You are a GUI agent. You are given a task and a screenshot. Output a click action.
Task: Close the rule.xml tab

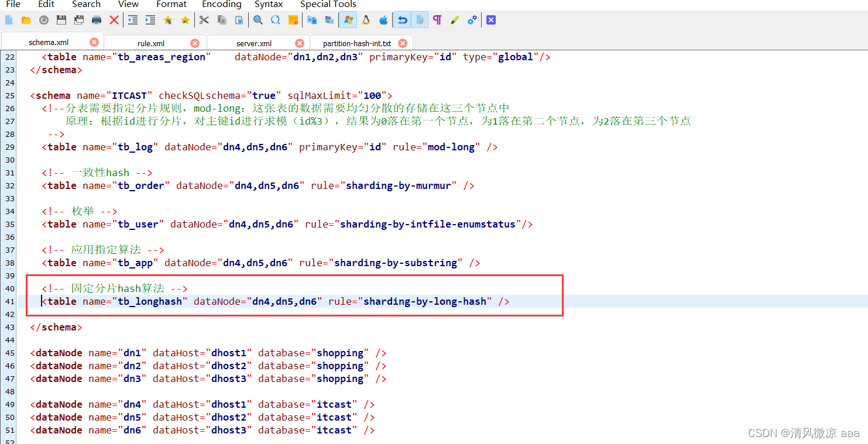(195, 43)
